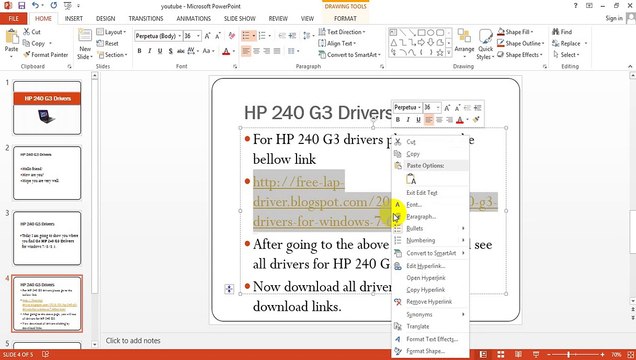This screenshot has height=360, width=636.
Task: Click Replace in the Editing group
Action: [569, 43]
